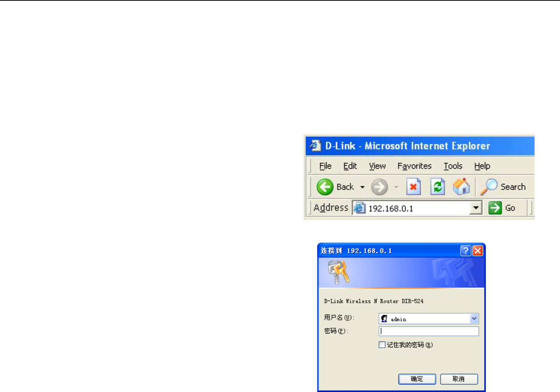Image resolution: width=560 pixels, height=392 pixels.
Task: Open the Tools menu
Action: pos(453,166)
